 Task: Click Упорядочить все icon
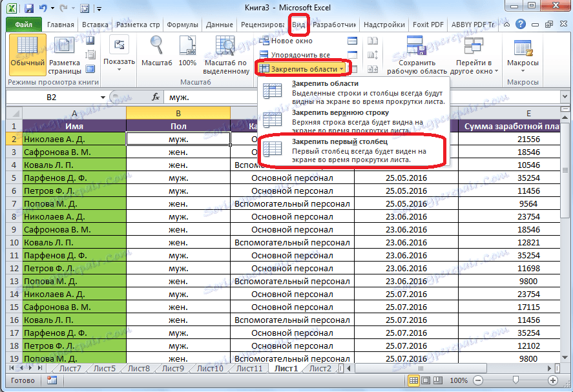pos(263,54)
